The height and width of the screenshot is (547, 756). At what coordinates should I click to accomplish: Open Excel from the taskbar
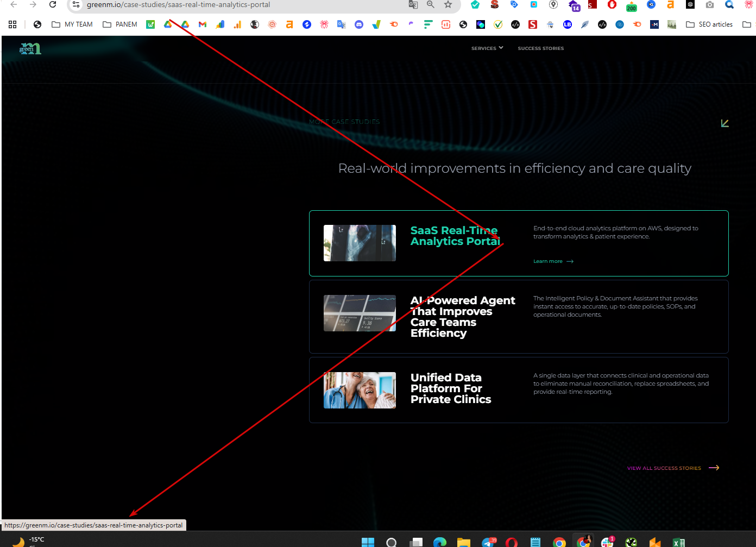[x=679, y=542]
